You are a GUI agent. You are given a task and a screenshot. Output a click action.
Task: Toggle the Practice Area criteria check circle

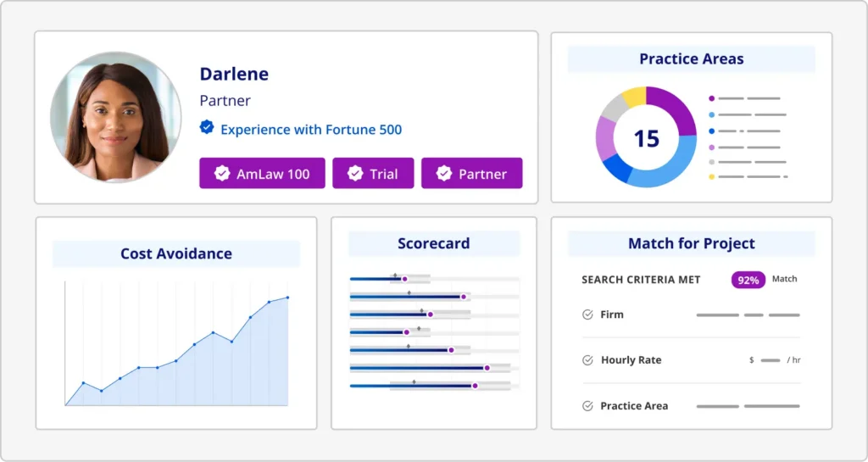(x=587, y=406)
